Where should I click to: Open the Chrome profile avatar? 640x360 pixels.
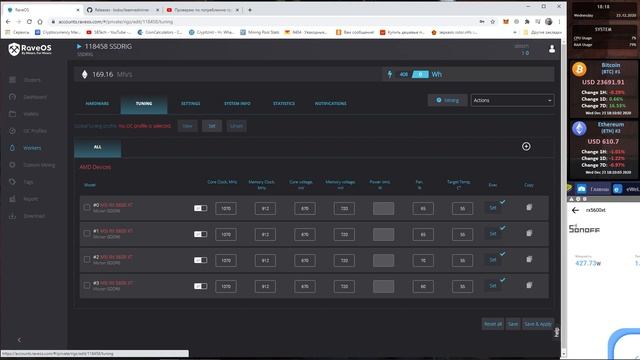(x=549, y=22)
